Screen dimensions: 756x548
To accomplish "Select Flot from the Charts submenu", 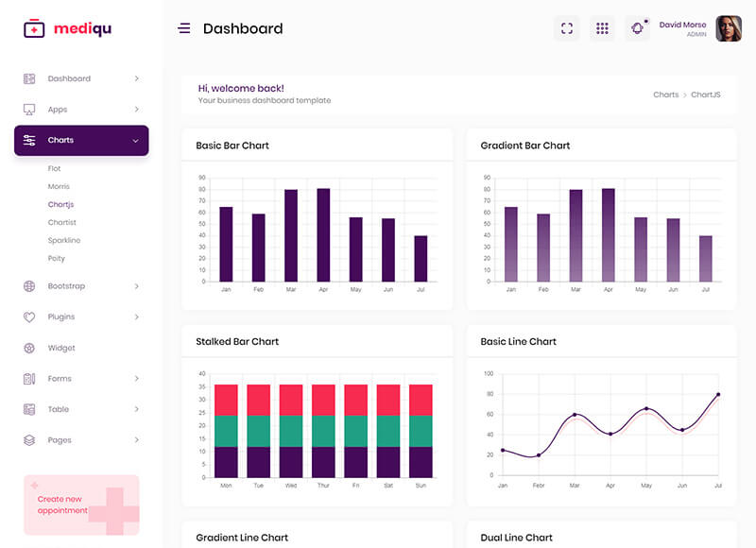I will 55,168.
